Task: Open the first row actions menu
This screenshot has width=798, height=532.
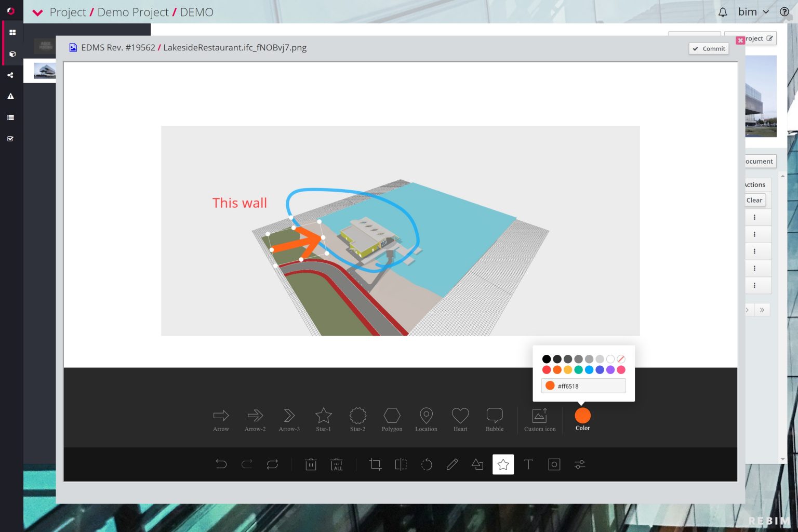Action: pyautogui.click(x=754, y=217)
